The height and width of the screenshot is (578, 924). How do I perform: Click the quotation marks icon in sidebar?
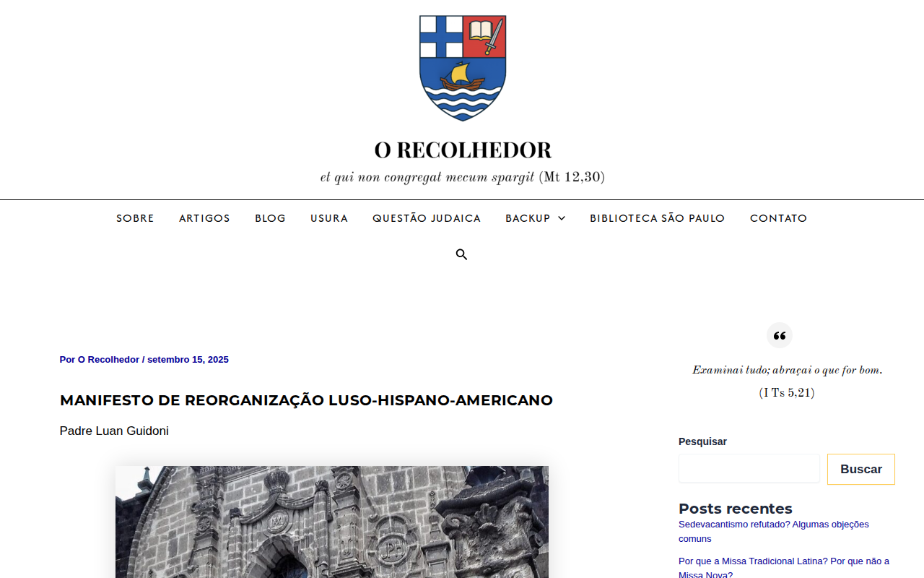click(x=780, y=335)
